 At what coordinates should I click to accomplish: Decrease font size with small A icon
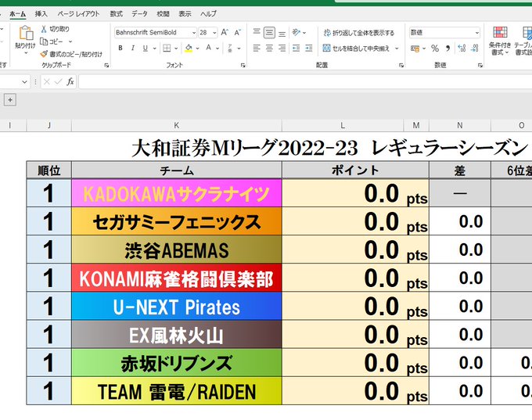click(x=238, y=32)
